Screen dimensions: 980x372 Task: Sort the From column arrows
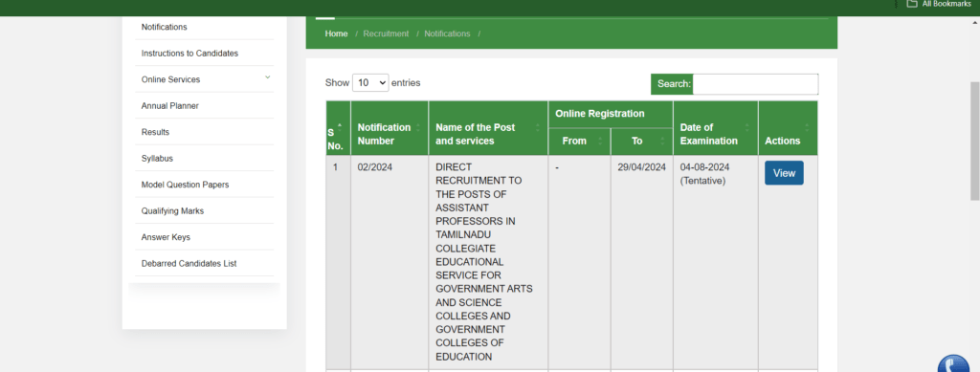(x=600, y=142)
